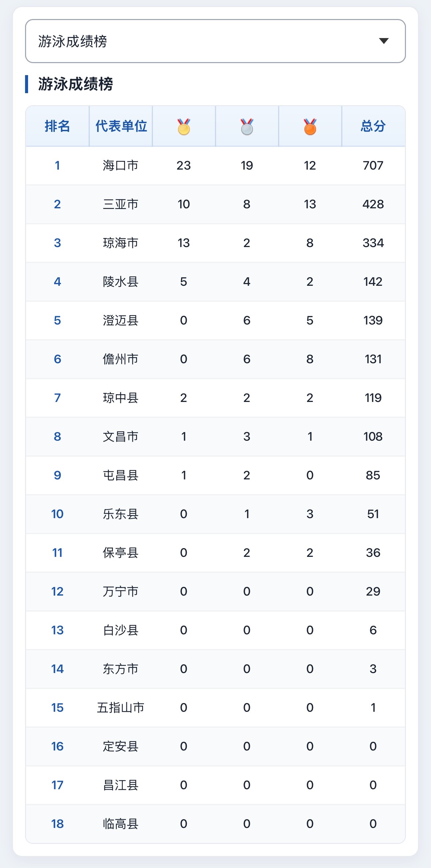Click 万宁市 total score 29
The width and height of the screenshot is (431, 868).
click(373, 591)
